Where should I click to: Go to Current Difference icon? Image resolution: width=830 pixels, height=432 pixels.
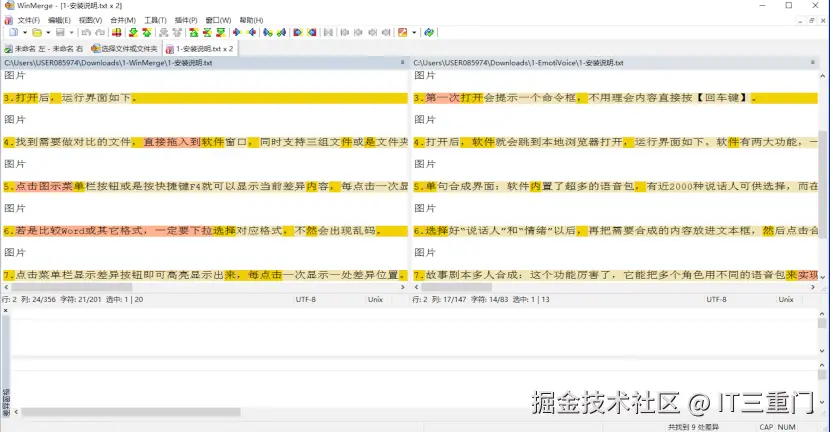pos(208,32)
